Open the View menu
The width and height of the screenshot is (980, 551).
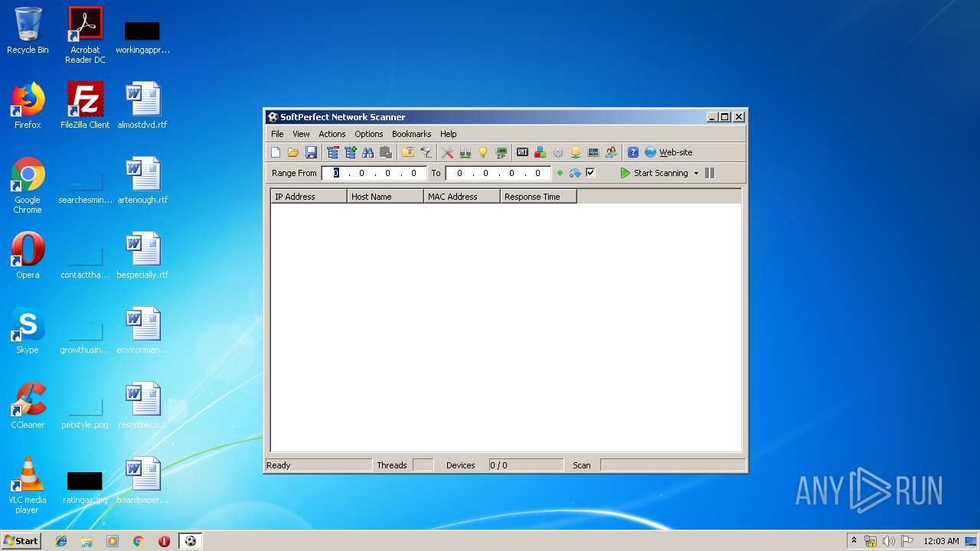(x=301, y=134)
